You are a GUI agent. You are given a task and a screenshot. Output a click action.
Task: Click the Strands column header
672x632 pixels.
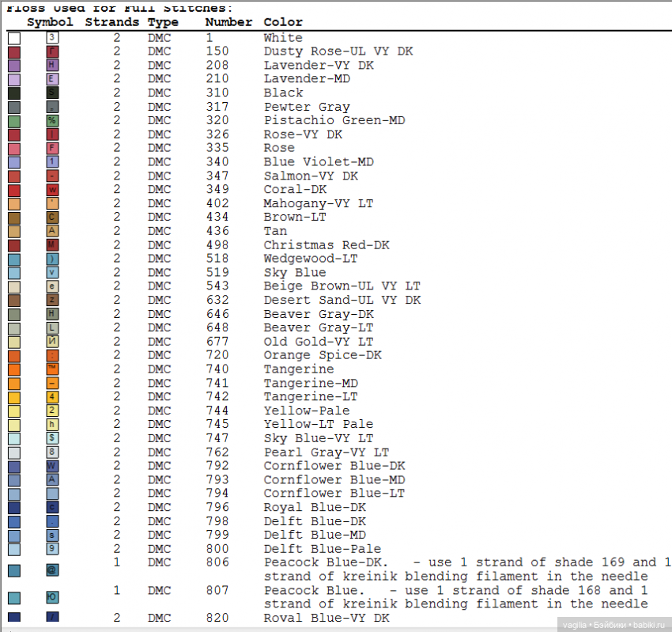111,22
